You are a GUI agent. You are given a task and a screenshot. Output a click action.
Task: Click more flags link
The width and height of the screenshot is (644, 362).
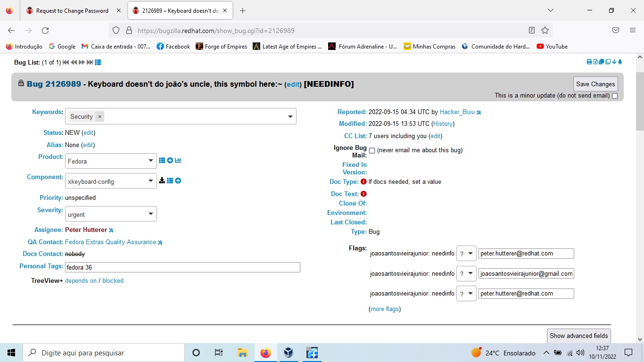385,309
